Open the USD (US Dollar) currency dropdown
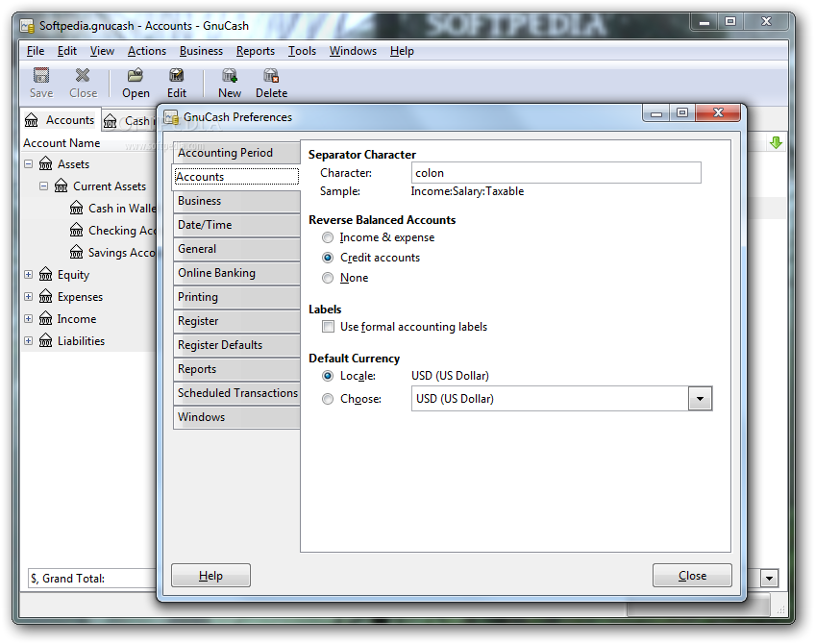Screen dimensions: 815x644 [x=700, y=399]
